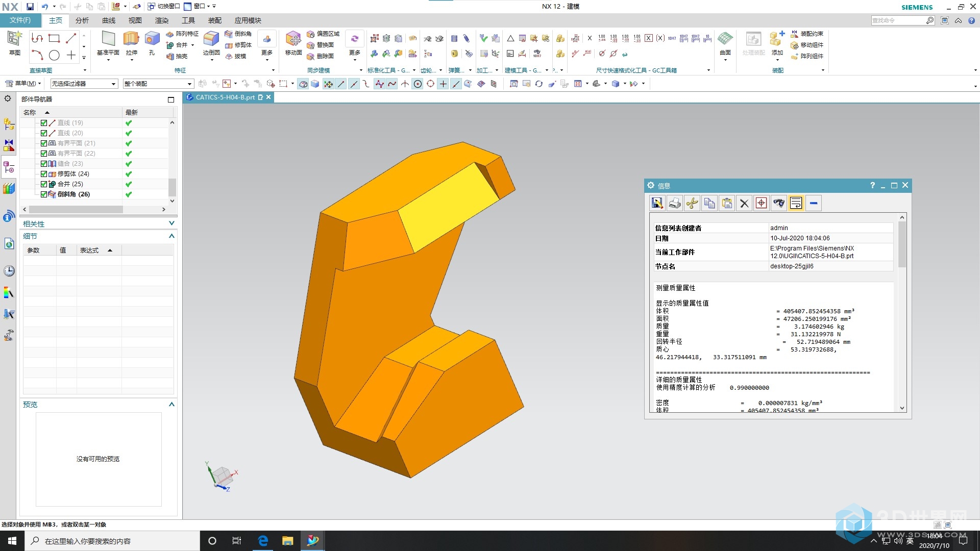Image resolution: width=980 pixels, height=551 pixels.
Task: Click the 拉伸 extrude tool
Action: click(x=132, y=43)
